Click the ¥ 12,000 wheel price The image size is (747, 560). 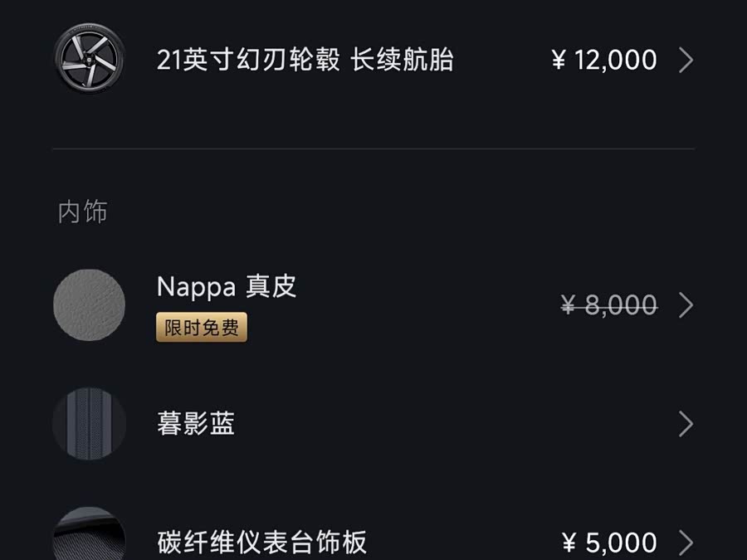pyautogui.click(x=604, y=60)
